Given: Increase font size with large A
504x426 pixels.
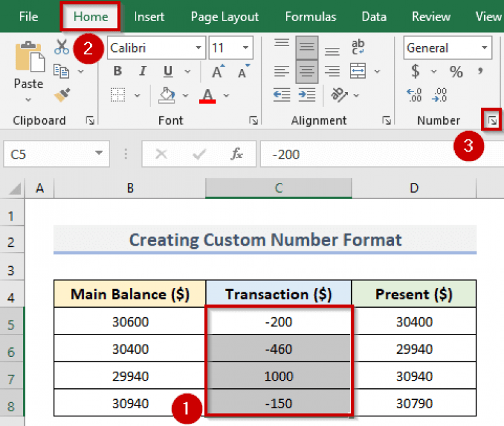Looking at the screenshot, I should pyautogui.click(x=218, y=71).
